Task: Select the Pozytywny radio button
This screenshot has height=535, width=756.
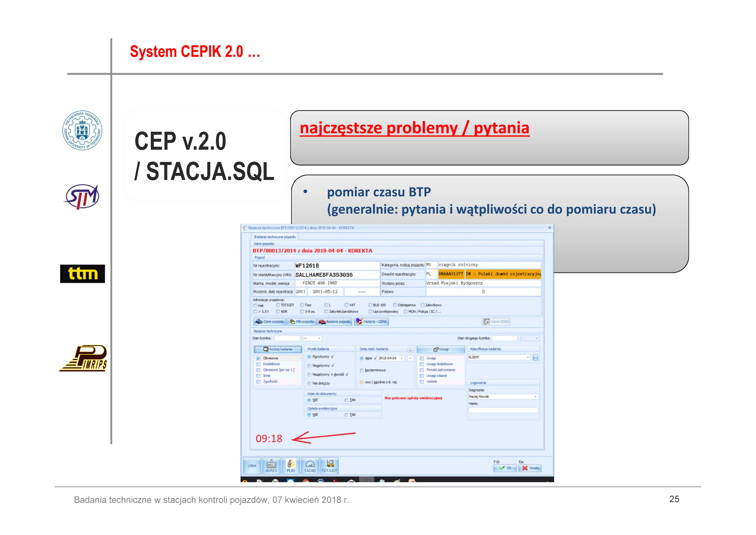Action: click(309, 357)
